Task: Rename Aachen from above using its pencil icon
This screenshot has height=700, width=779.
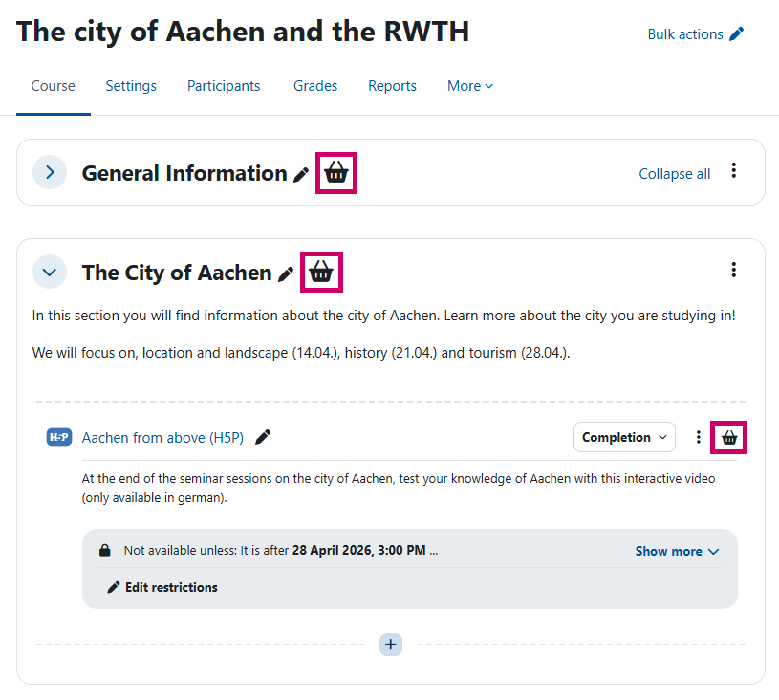Action: point(262,437)
